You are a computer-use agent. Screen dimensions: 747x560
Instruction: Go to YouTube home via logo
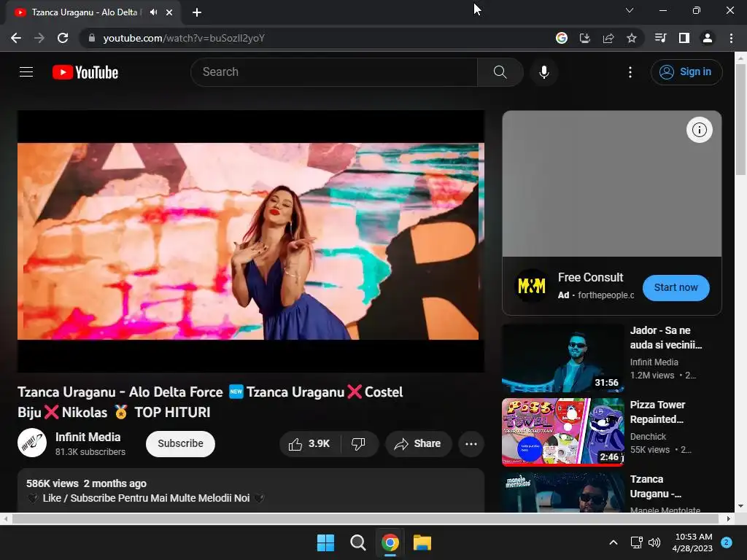(85, 72)
